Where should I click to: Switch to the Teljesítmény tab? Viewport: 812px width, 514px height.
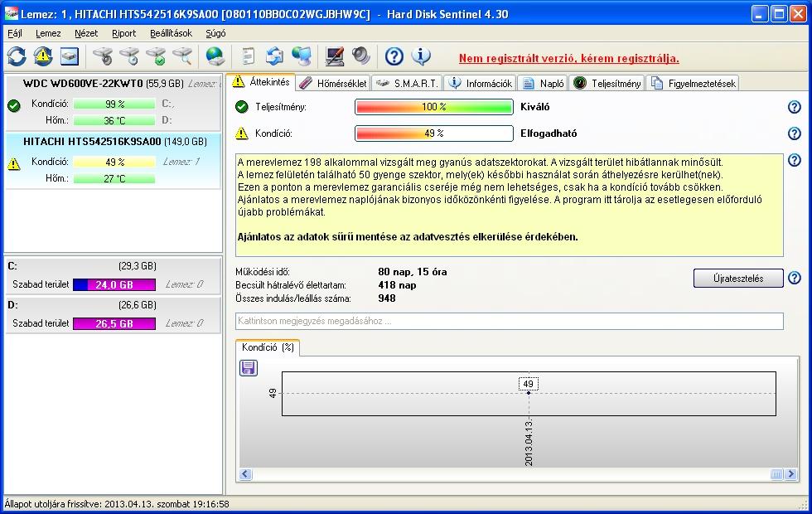click(x=607, y=83)
